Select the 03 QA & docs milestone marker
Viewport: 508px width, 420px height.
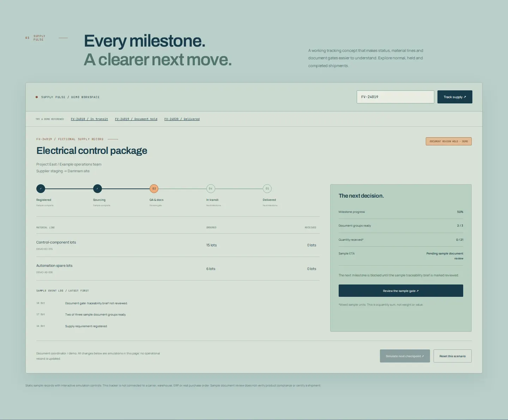point(154,189)
